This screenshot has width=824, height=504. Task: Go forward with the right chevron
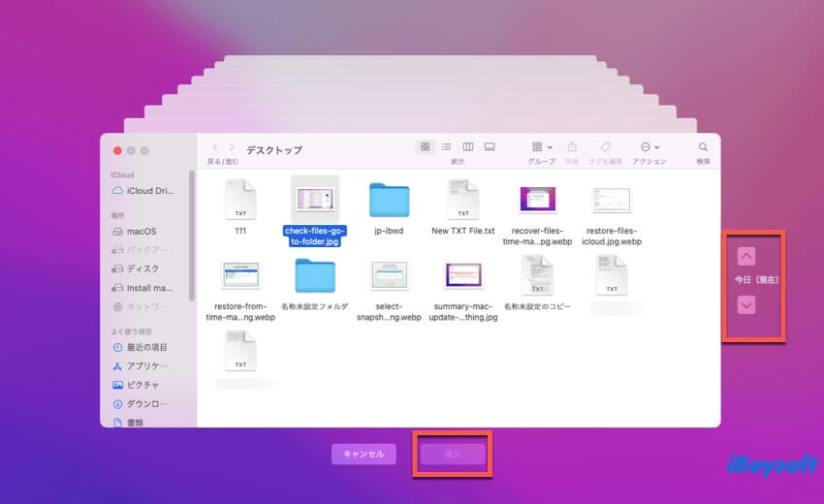(232, 147)
